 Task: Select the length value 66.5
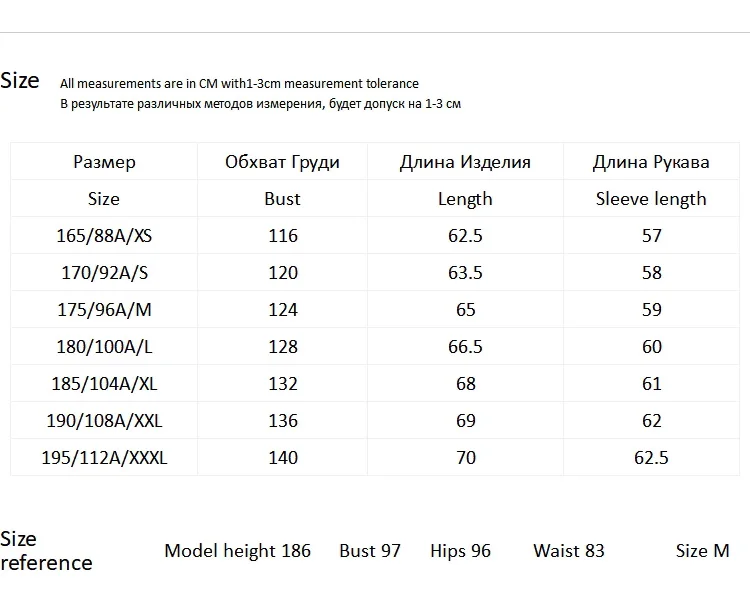[x=465, y=346]
